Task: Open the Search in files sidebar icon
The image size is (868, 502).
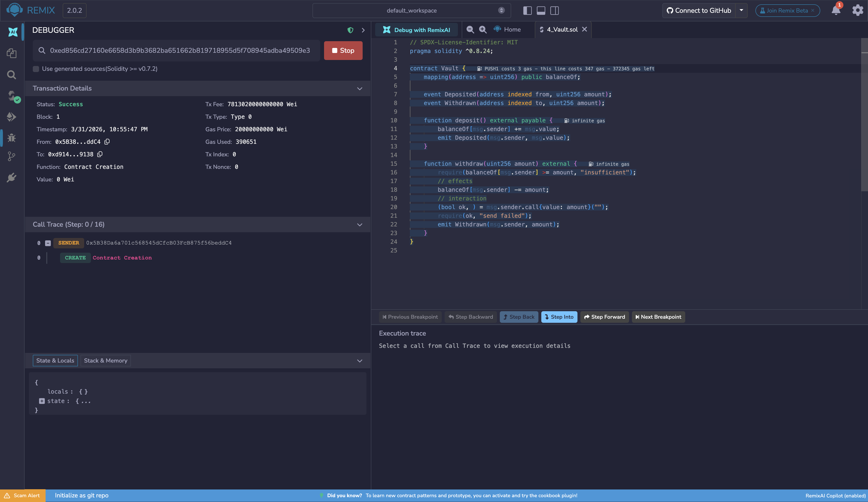Action: pos(12,74)
